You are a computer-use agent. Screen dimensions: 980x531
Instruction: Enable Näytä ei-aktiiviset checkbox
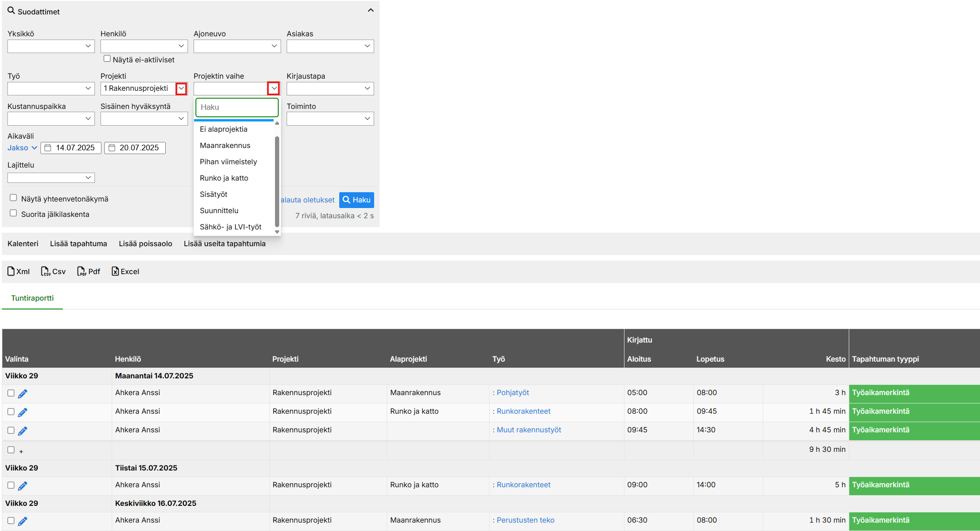[x=107, y=59]
